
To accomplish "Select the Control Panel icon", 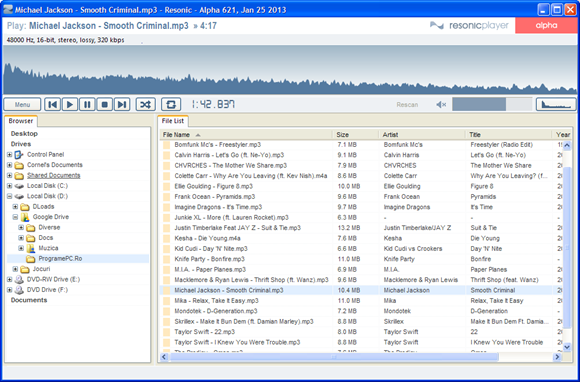I will [x=19, y=155].
